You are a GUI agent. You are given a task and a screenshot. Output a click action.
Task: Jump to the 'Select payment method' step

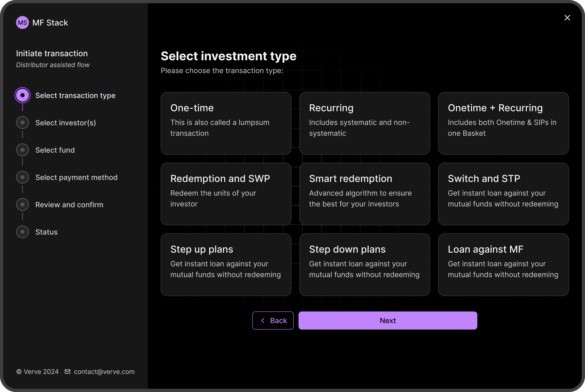click(x=22, y=177)
